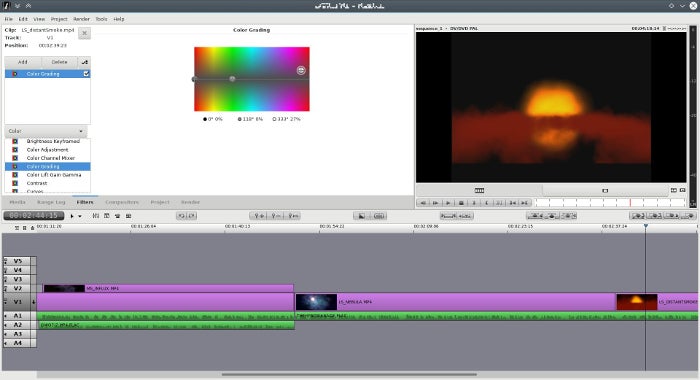Clear marks with the marks clear button

click(x=500, y=203)
